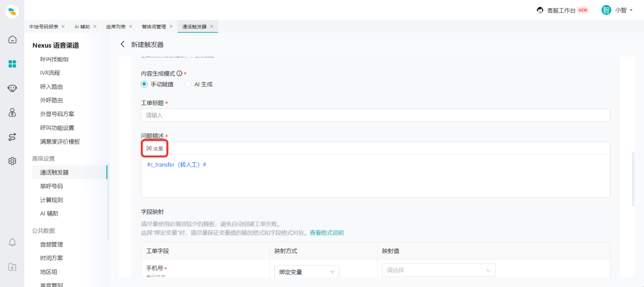Viewport: 644px width, 287px height.
Task: Click the #c_transfer（转人工）# variable text
Action: [x=176, y=165]
